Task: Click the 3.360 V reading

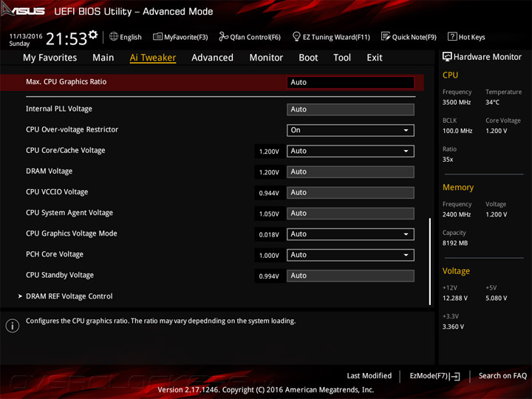Action: tap(453, 327)
